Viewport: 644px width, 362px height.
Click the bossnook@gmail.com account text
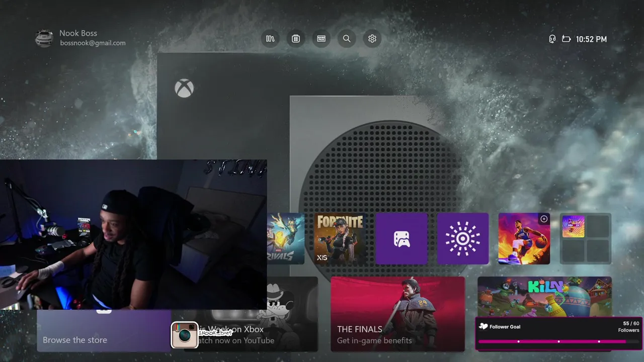(x=93, y=43)
